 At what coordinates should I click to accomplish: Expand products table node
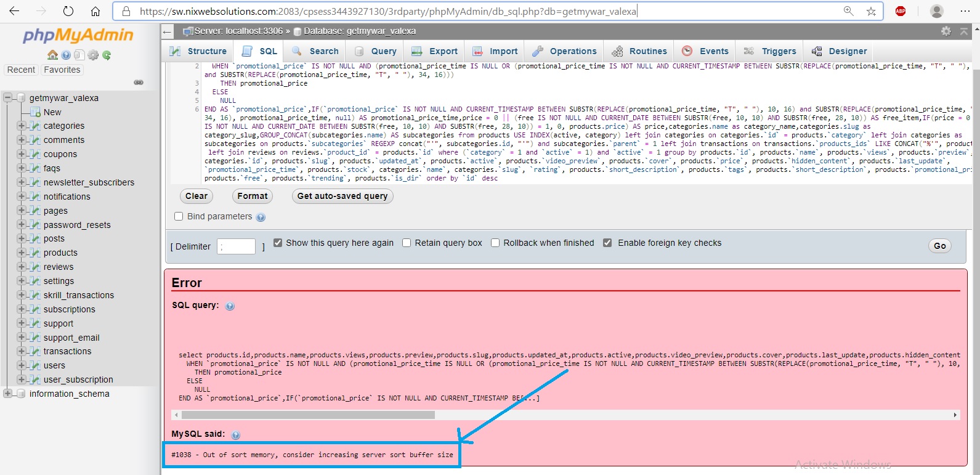[22, 252]
